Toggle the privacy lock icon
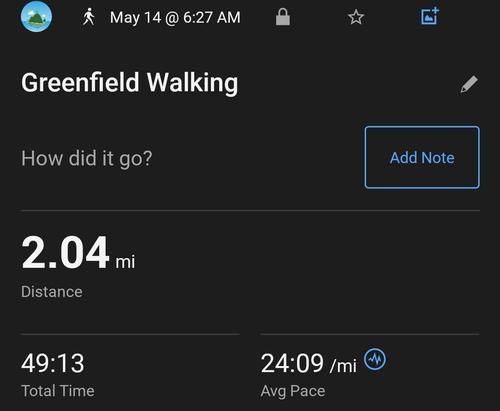 [283, 17]
